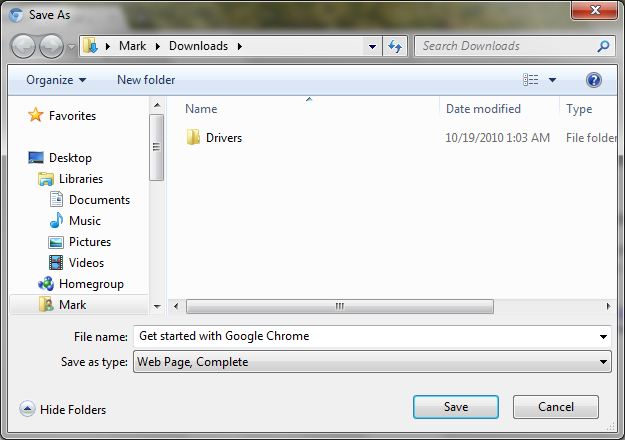The height and width of the screenshot is (440, 625).
Task: Open the help question mark icon
Action: click(x=593, y=80)
